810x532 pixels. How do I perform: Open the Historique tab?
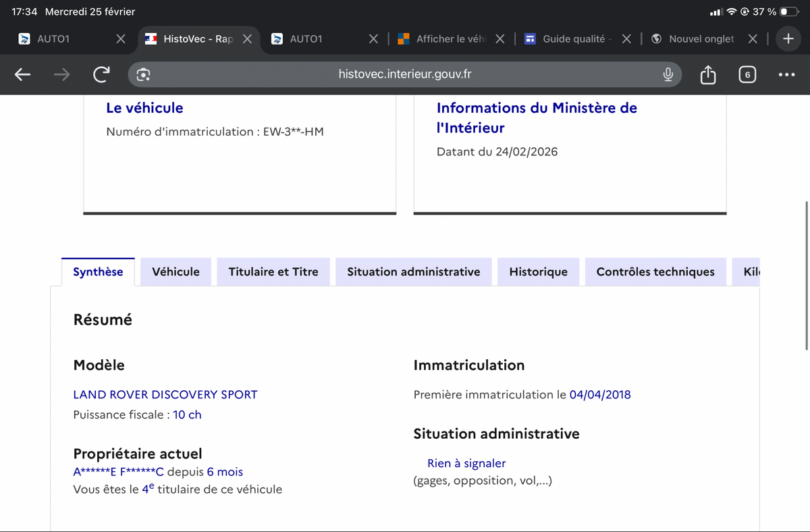tap(538, 272)
